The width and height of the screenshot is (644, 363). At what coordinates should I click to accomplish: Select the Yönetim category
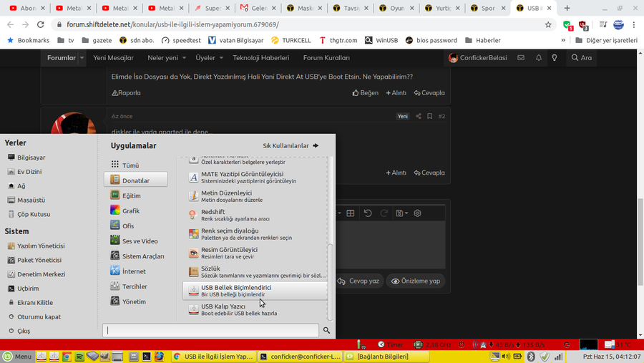tap(136, 301)
